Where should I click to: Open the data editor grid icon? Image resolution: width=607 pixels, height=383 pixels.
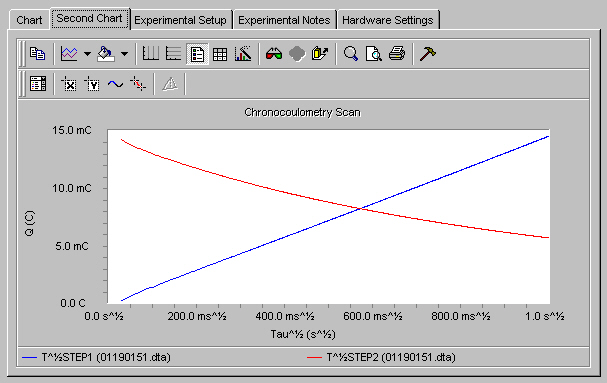[x=220, y=54]
